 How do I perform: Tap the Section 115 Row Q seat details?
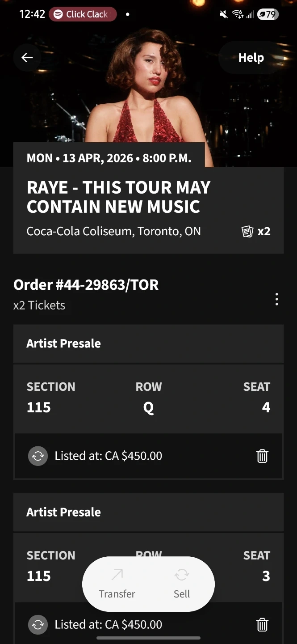pyautogui.click(x=148, y=398)
